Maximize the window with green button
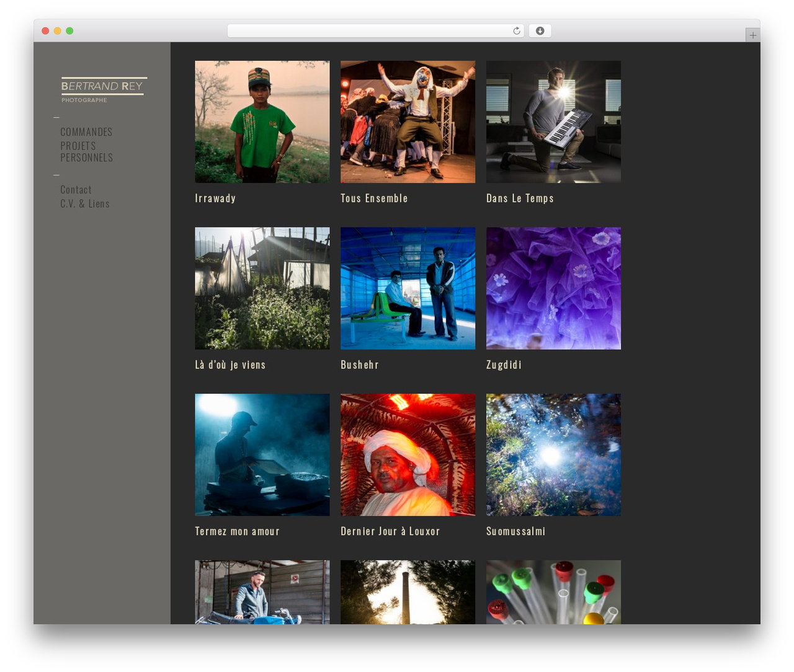794x672 pixels. click(x=69, y=31)
